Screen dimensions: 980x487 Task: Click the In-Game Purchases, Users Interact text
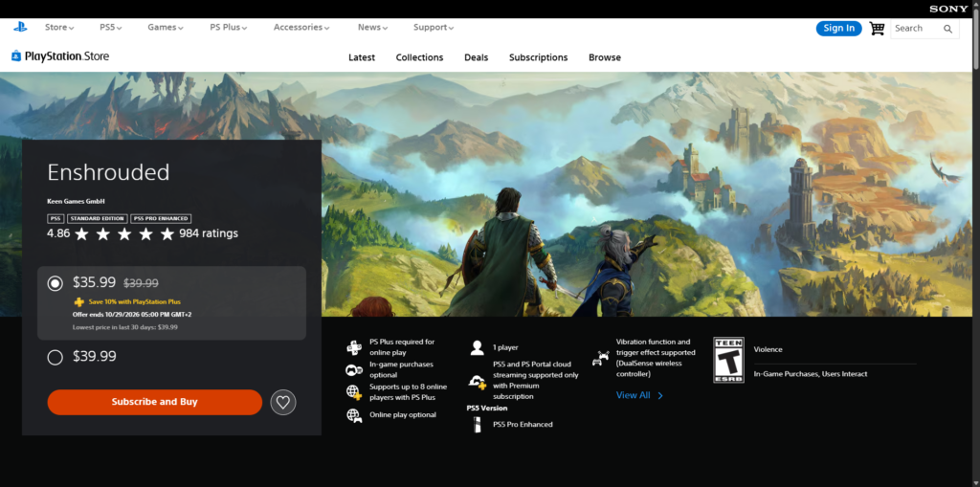pyautogui.click(x=811, y=374)
